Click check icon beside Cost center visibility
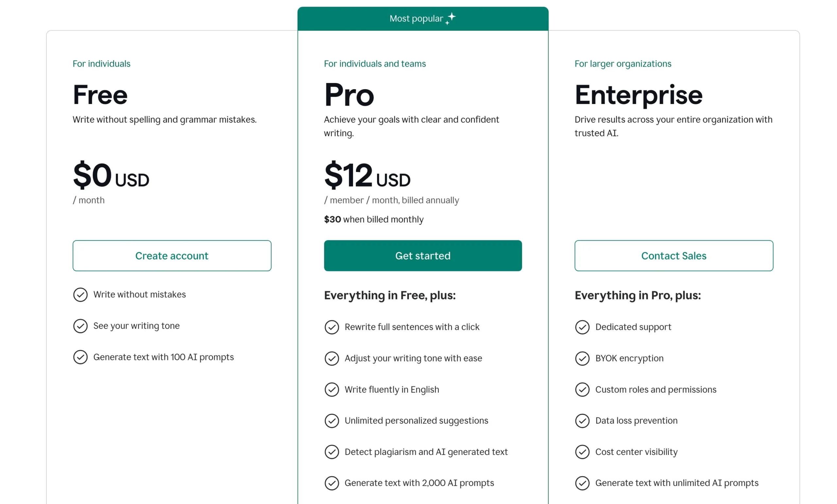The image size is (837, 504). (x=582, y=452)
